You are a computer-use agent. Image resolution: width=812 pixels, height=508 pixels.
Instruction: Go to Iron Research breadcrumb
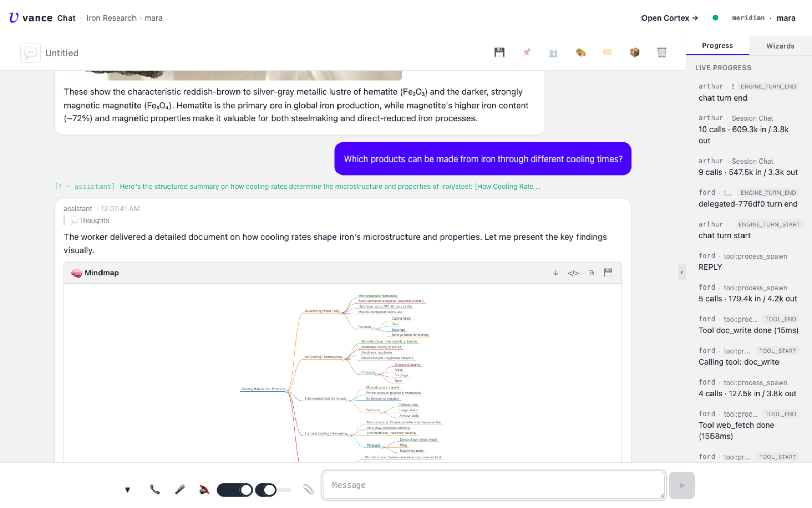[x=111, y=18]
